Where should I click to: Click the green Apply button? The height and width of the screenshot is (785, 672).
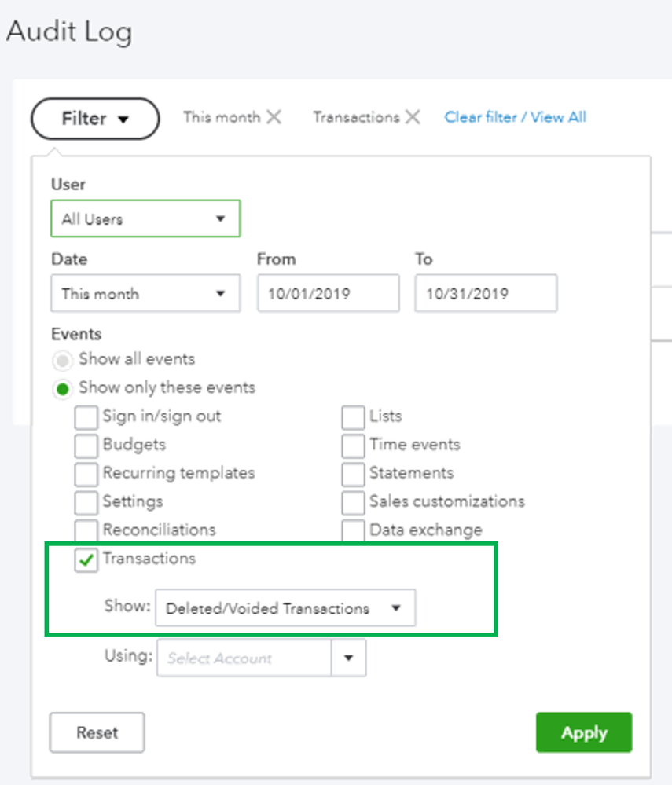[583, 733]
